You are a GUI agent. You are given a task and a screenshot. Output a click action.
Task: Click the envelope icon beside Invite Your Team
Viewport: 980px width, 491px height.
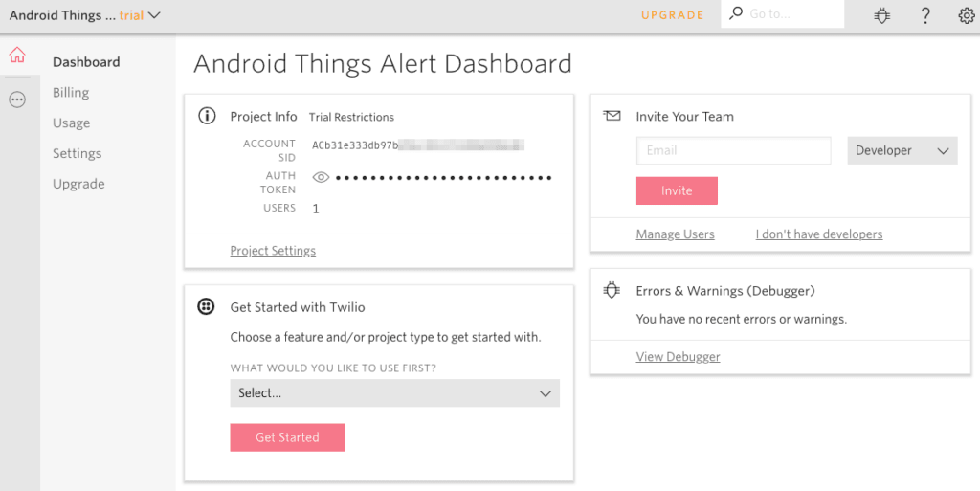612,116
